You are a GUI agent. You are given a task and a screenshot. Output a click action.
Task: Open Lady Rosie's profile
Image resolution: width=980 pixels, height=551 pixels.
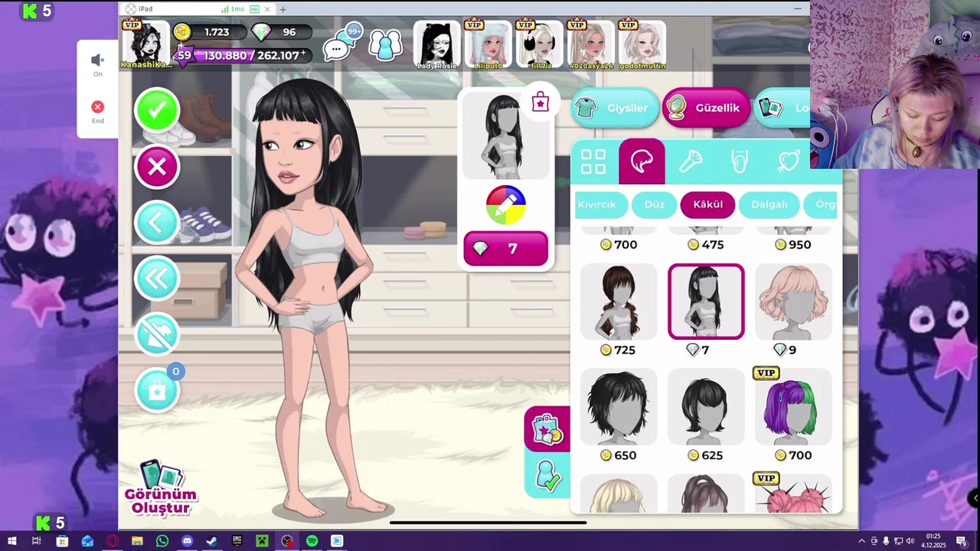click(437, 44)
